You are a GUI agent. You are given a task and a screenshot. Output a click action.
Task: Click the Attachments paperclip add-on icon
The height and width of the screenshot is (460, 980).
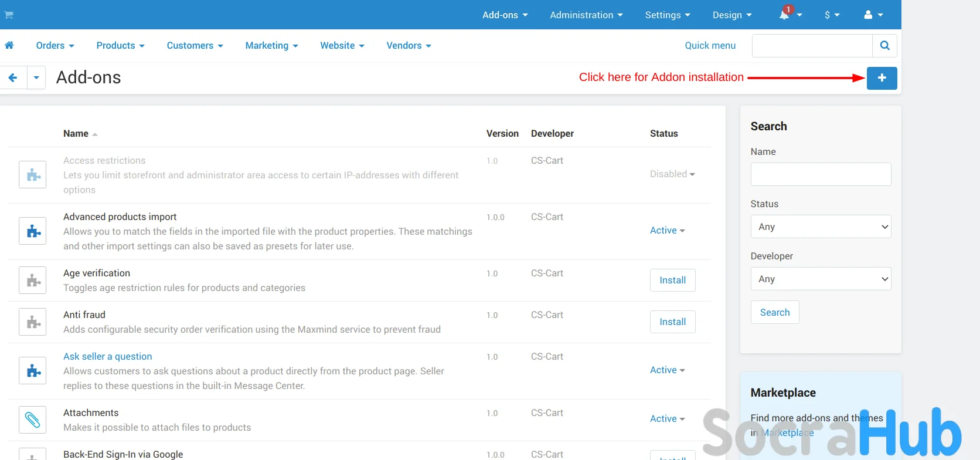[33, 420]
